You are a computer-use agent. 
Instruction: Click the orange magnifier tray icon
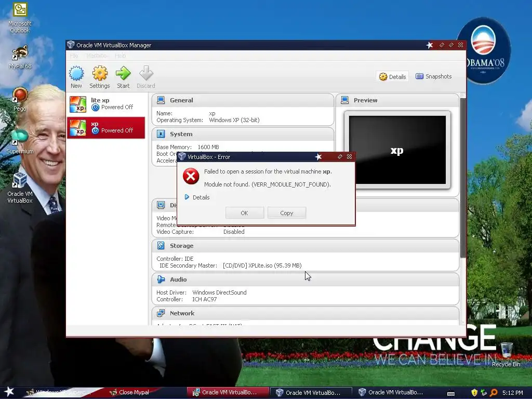(x=494, y=393)
